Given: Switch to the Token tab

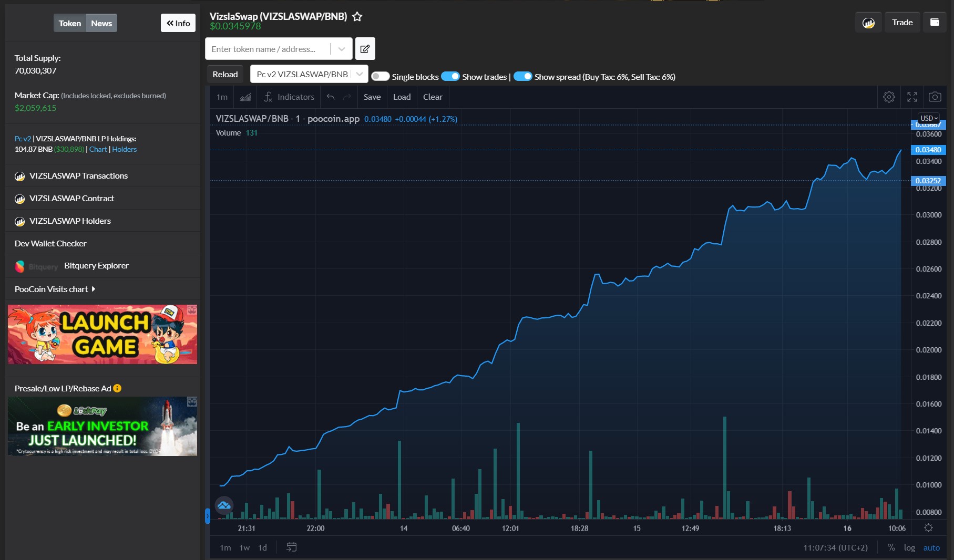Looking at the screenshot, I should click(x=70, y=23).
